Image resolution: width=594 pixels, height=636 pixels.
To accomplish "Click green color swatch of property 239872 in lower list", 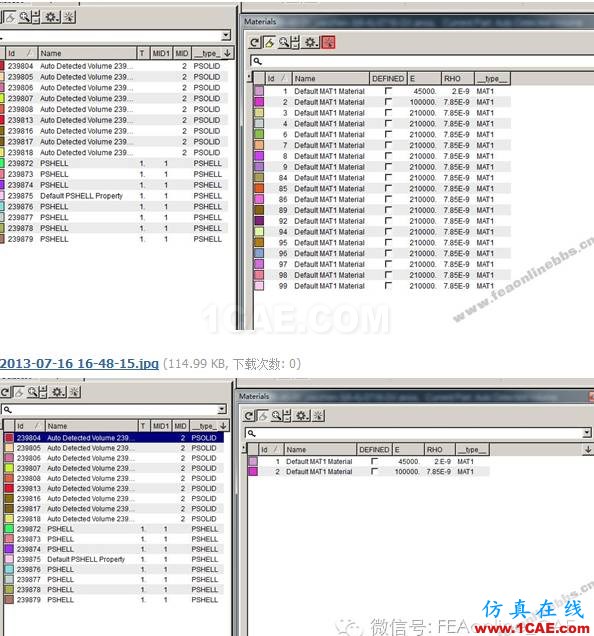I will [9, 529].
